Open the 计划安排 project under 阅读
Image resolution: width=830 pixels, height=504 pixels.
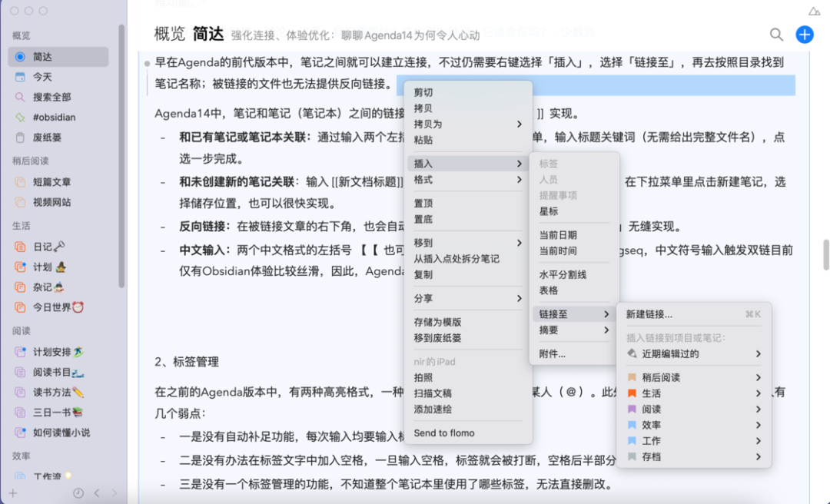(x=58, y=352)
